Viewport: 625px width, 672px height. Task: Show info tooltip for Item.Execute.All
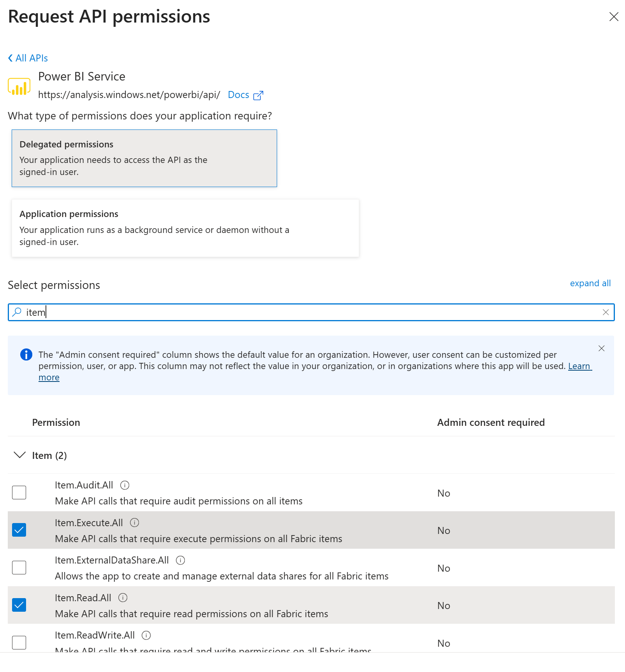(134, 523)
